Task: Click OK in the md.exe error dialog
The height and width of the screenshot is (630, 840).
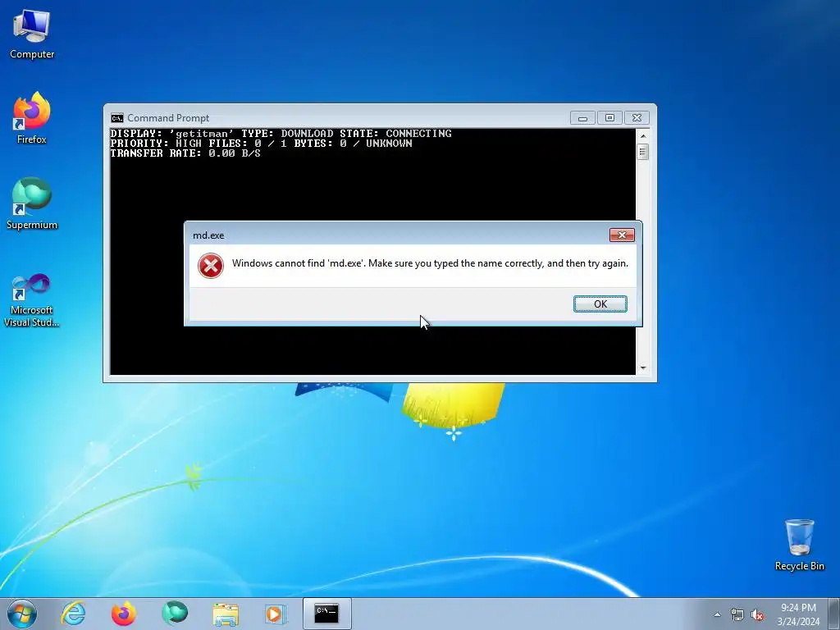Action: point(600,304)
